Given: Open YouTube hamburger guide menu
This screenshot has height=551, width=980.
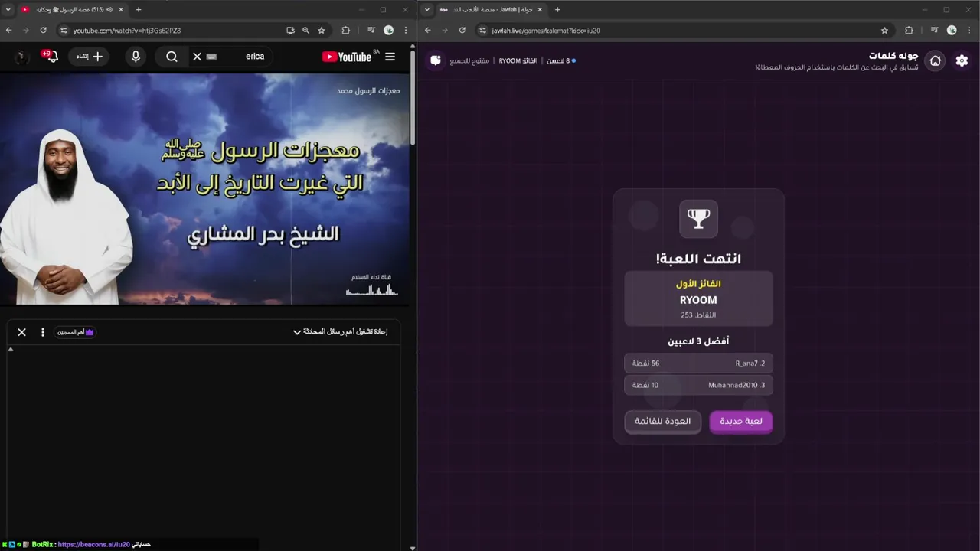Looking at the screenshot, I should coord(390,57).
